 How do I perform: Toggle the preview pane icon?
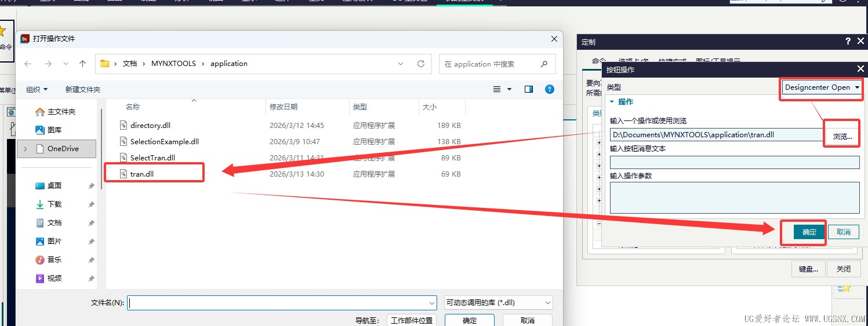529,89
